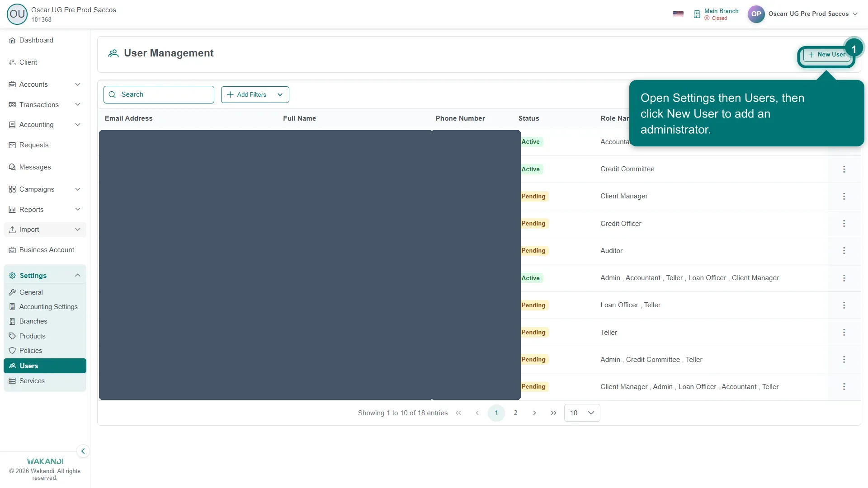Expand the Campaigns submenu chevron
The height and width of the screenshot is (488, 868).
(x=78, y=189)
